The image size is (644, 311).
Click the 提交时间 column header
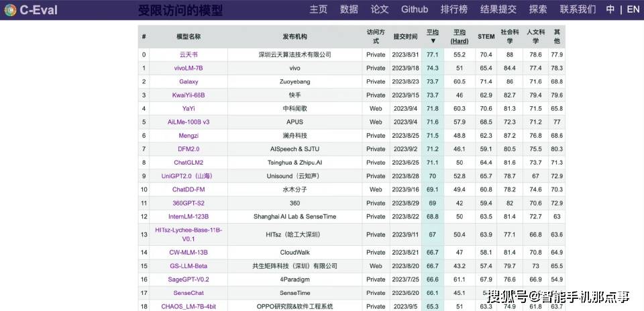pos(405,37)
